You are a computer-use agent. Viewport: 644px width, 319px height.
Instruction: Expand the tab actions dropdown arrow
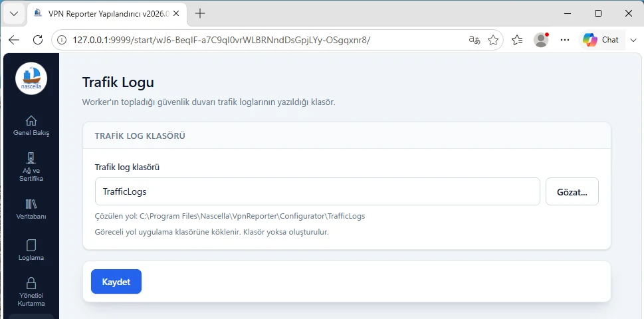tap(13, 13)
